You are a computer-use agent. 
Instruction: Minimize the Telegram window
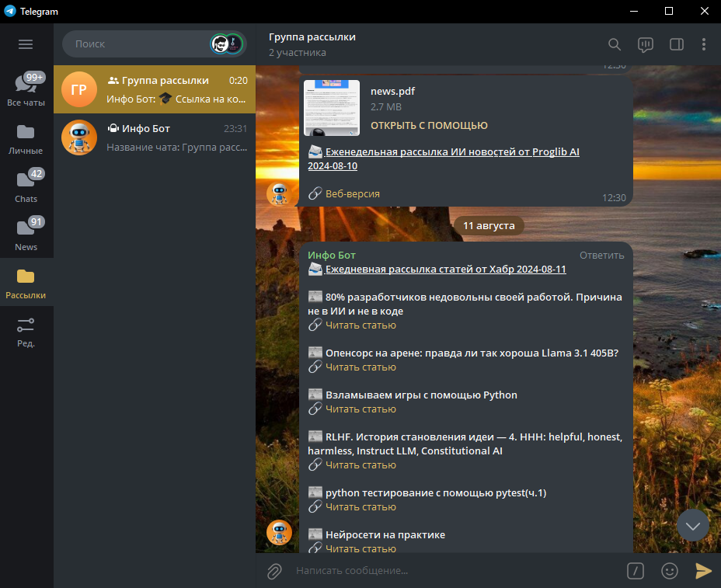634,11
